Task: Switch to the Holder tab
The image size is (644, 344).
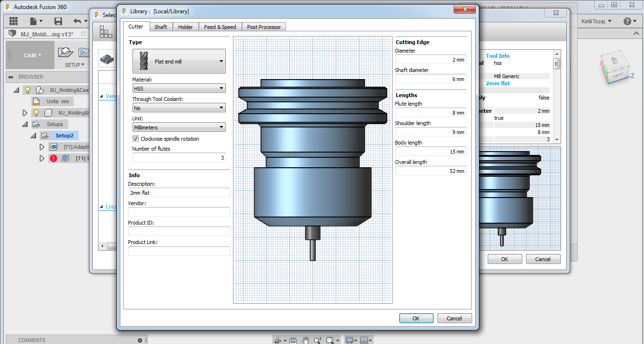Action: (186, 27)
